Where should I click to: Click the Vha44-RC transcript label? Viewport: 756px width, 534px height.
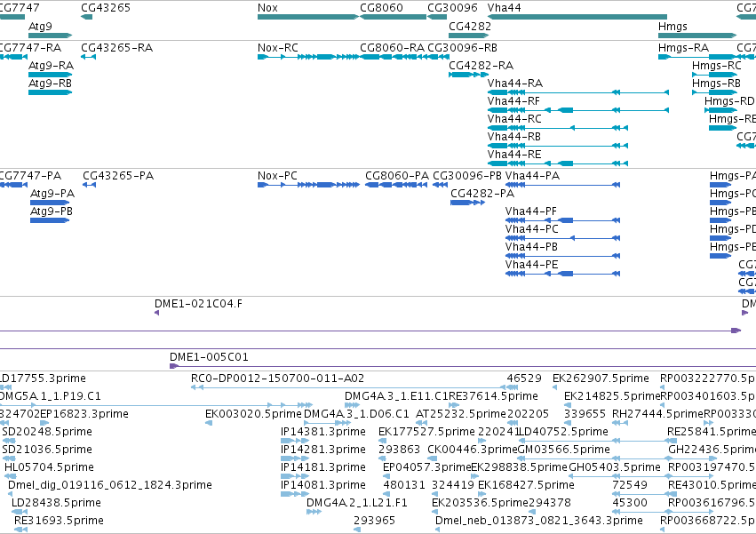click(x=514, y=119)
